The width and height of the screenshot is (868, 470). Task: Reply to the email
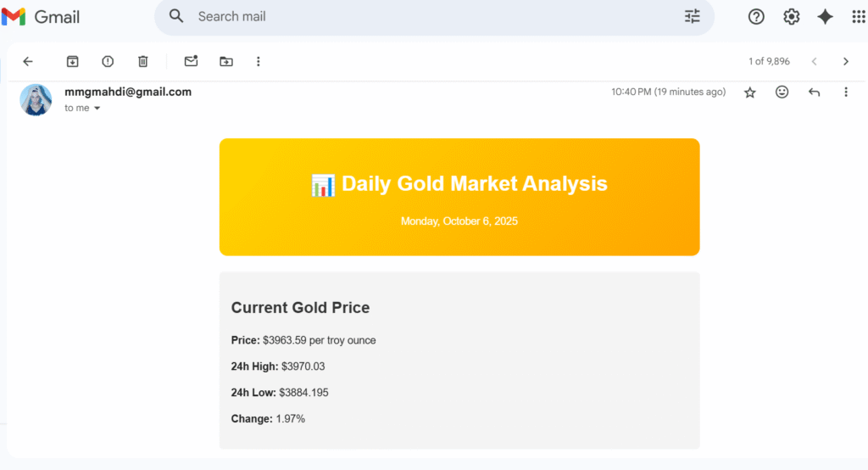click(x=814, y=92)
